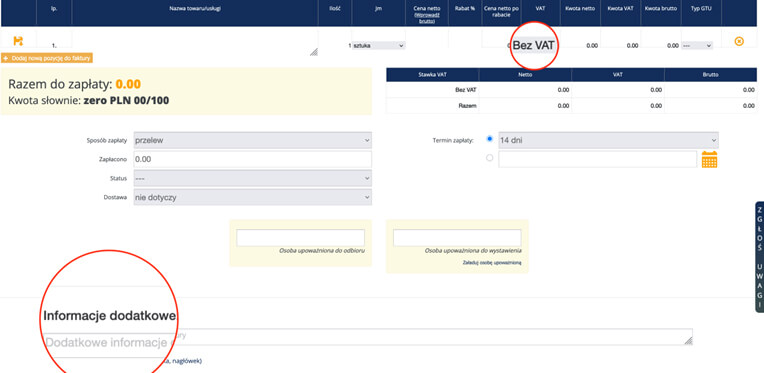Click the Stawka VAT summary header

click(432, 75)
